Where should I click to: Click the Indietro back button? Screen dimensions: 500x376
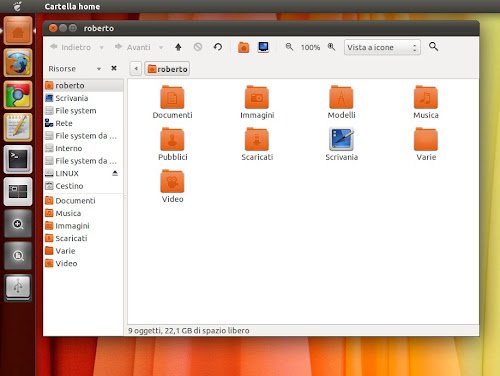pyautogui.click(x=70, y=47)
